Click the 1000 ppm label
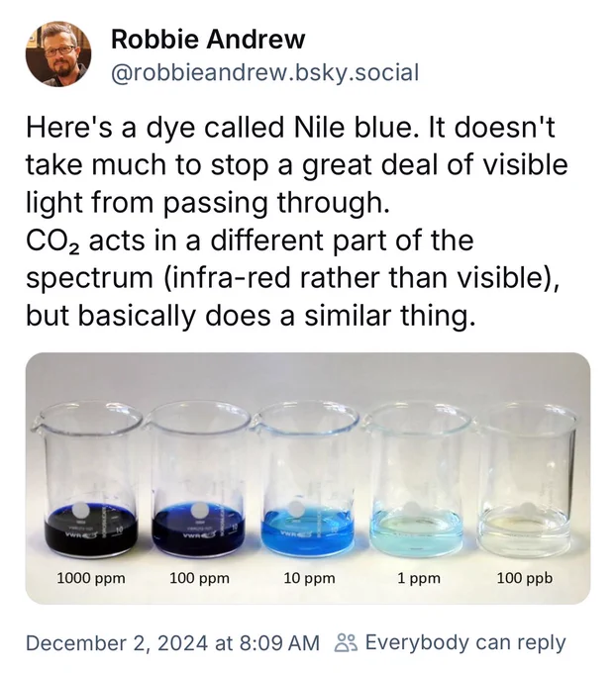The width and height of the screenshot is (616, 673). click(91, 578)
